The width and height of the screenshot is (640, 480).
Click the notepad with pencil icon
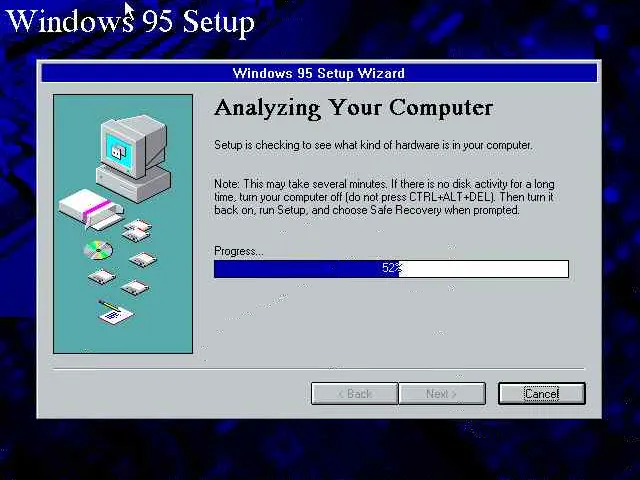[116, 312]
